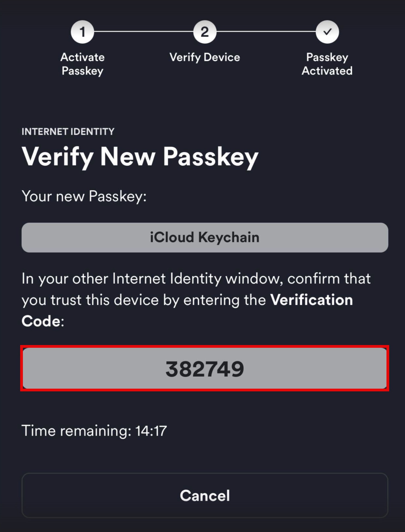Select the Activate Passkey step label
Screen dimensions: 405x532
click(82, 64)
